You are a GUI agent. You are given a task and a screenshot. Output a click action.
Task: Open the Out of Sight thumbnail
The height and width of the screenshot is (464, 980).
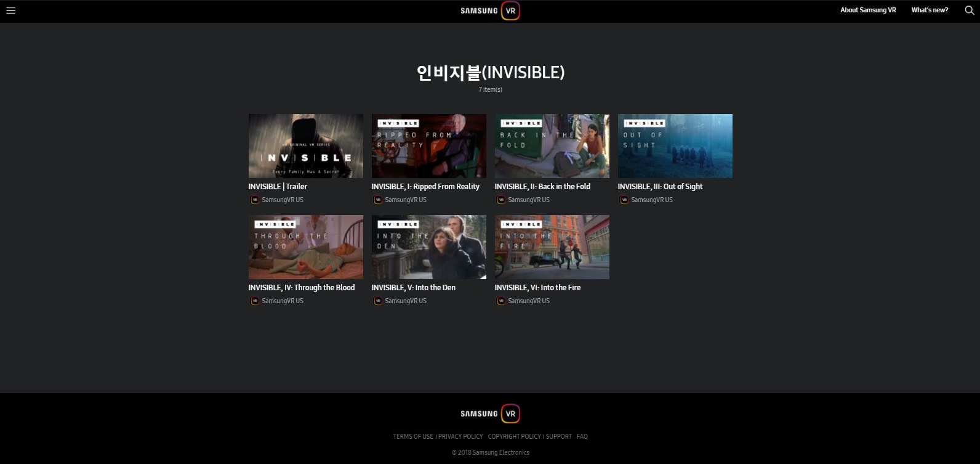[675, 146]
